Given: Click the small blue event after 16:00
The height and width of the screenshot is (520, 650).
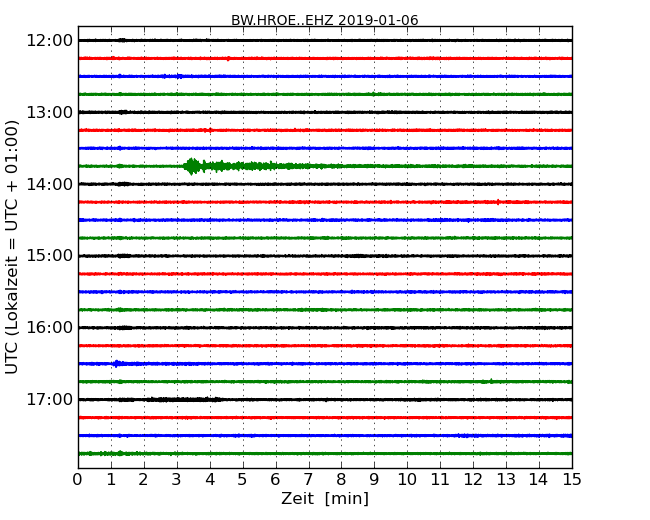Looking at the screenshot, I should click(118, 364).
